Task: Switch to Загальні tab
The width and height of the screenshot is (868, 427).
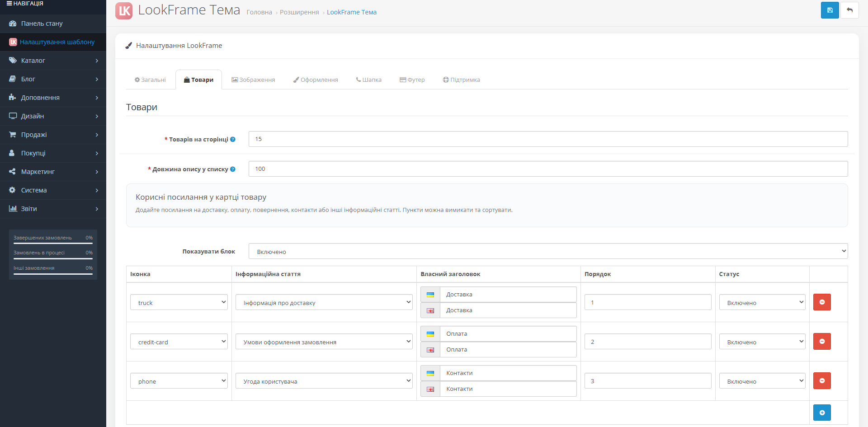Action: pyautogui.click(x=150, y=80)
